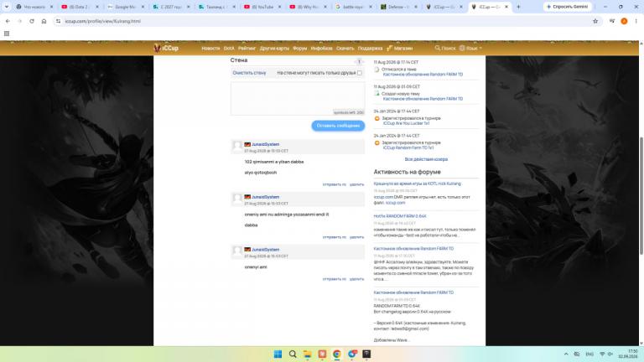644x362 pixels.
Task: Click the avatar of the '102 qimisanmi' message
Action: click(x=237, y=146)
